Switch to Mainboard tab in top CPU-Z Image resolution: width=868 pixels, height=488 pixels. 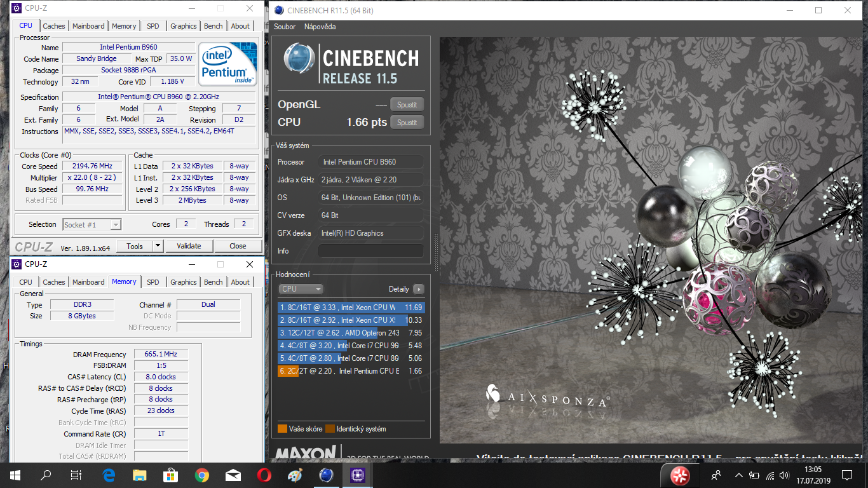click(x=88, y=26)
